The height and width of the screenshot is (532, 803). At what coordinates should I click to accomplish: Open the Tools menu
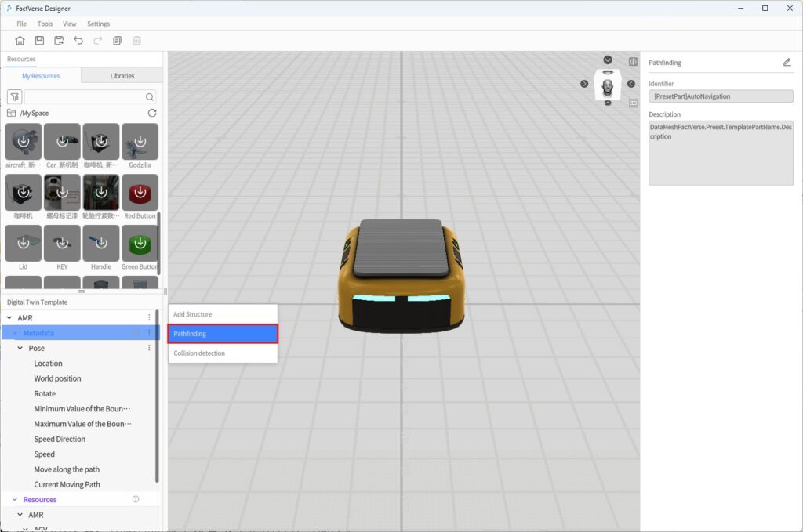coord(45,24)
